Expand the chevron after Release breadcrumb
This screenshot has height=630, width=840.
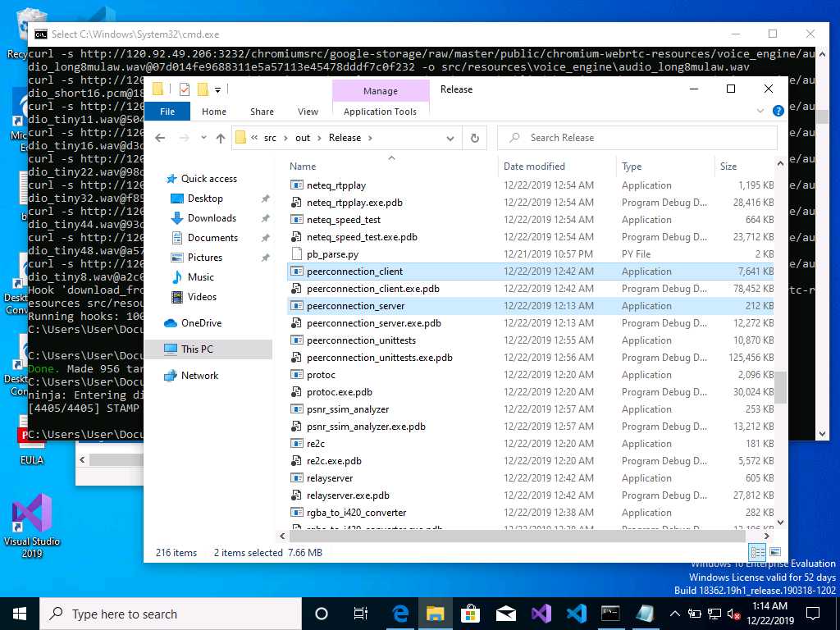coord(370,138)
